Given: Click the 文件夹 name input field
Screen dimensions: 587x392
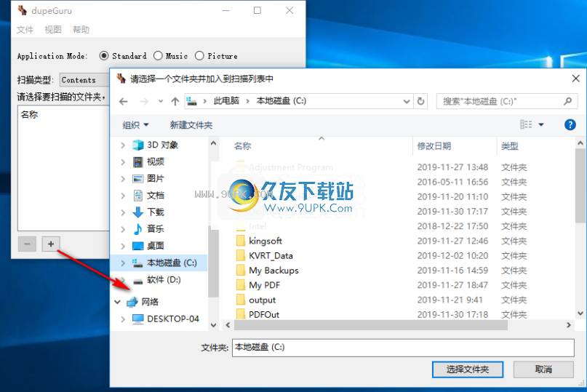Looking at the screenshot, I should 403,348.
